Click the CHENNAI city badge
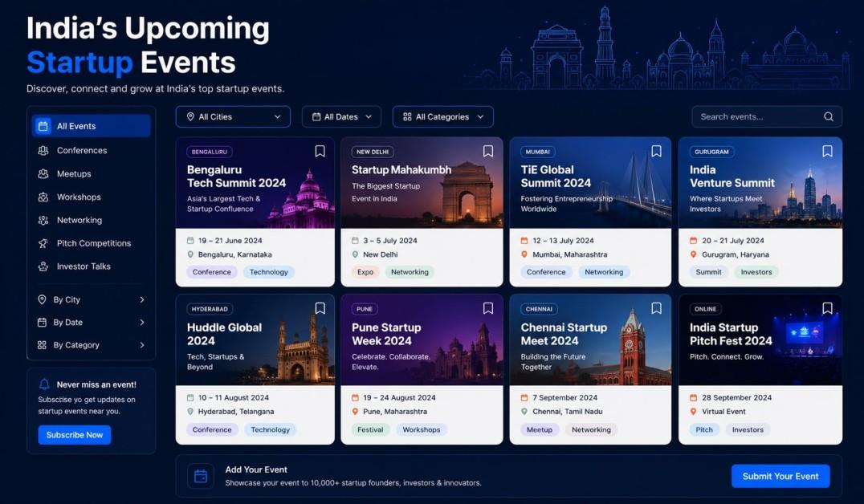The width and height of the screenshot is (864, 504). coord(539,309)
